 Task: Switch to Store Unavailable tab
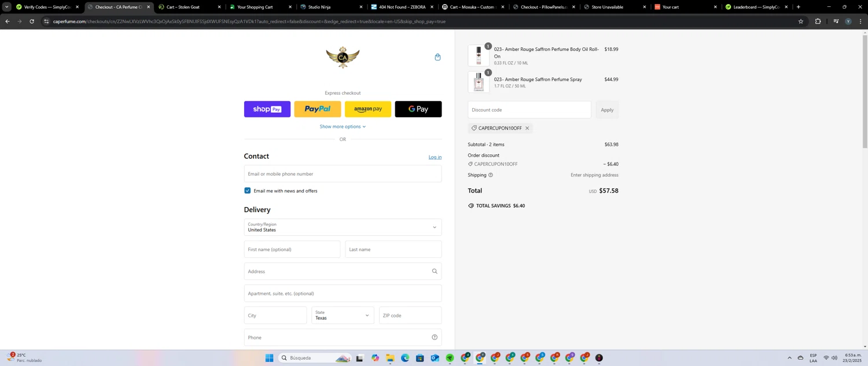tap(615, 7)
